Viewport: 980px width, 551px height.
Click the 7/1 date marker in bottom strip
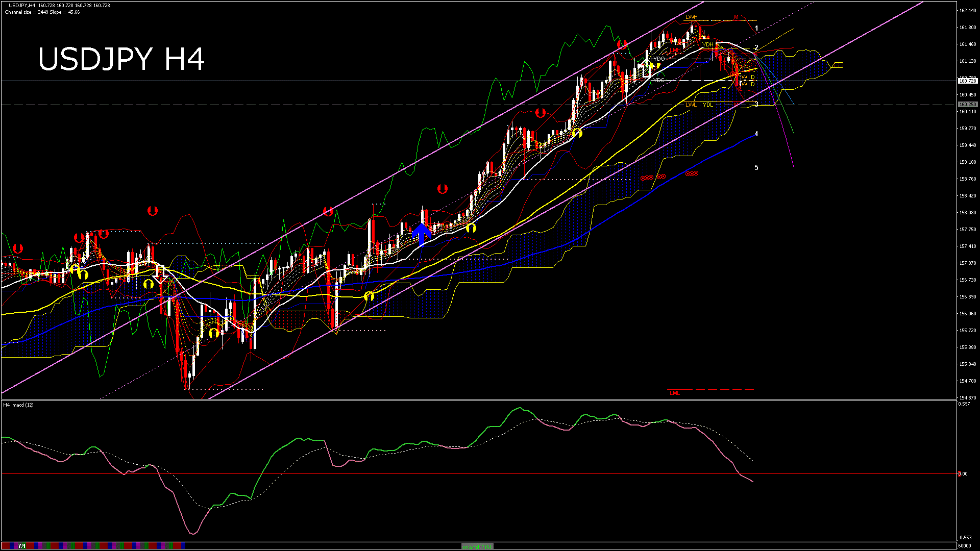(22, 546)
